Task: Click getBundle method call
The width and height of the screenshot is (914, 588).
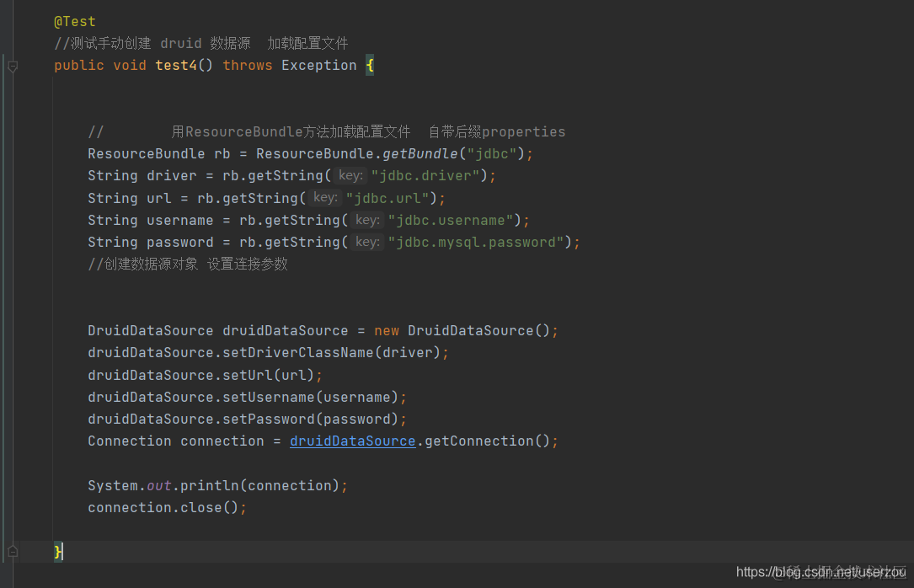Action: point(420,154)
